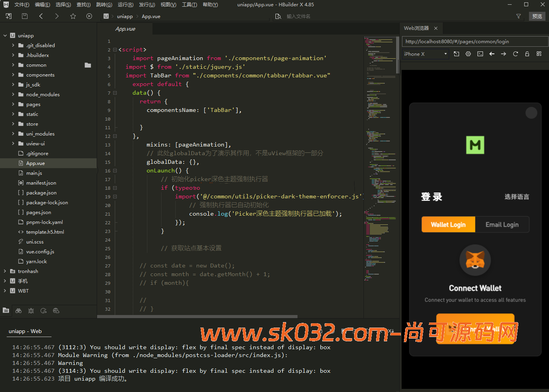Image resolution: width=549 pixels, height=392 pixels.
Task: Click the bookmark star icon
Action: click(x=73, y=16)
